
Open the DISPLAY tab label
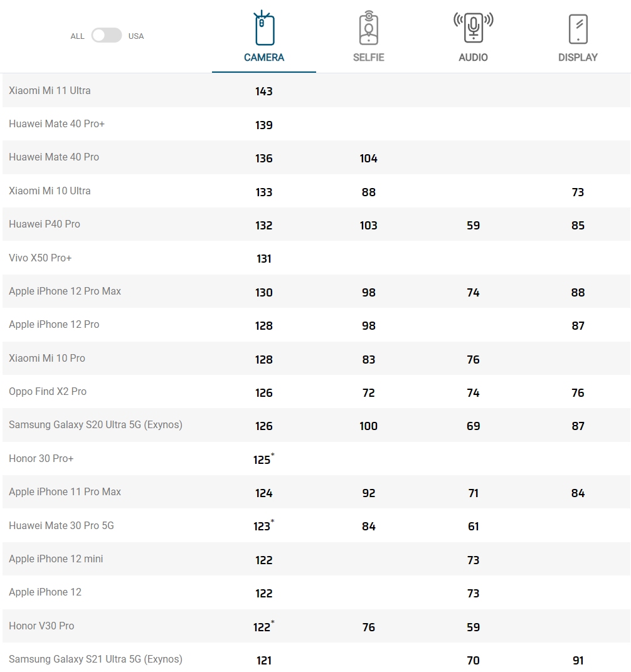pyautogui.click(x=578, y=58)
